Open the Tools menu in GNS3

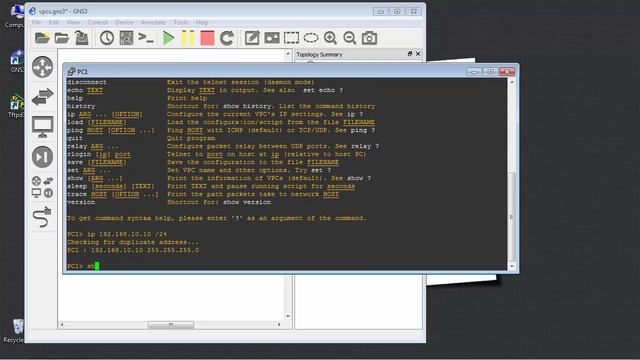(181, 22)
